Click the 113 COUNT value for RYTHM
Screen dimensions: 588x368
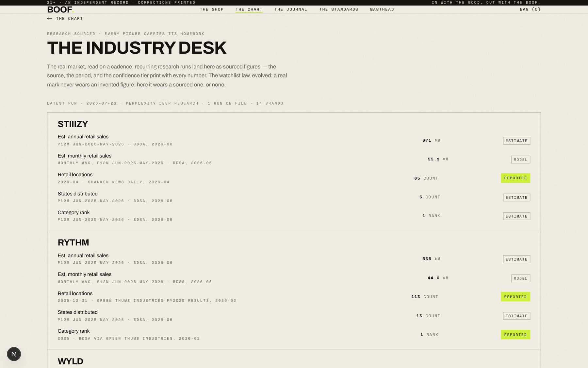(x=425, y=297)
